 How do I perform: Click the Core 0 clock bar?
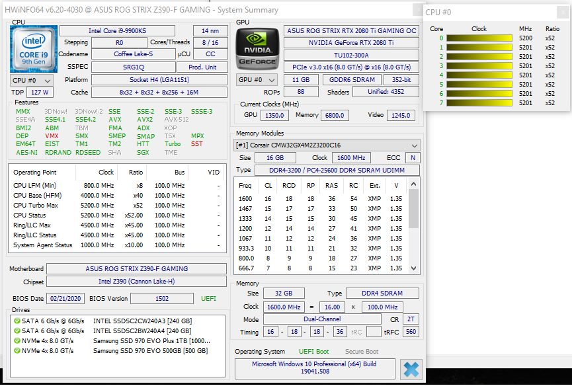coord(479,38)
